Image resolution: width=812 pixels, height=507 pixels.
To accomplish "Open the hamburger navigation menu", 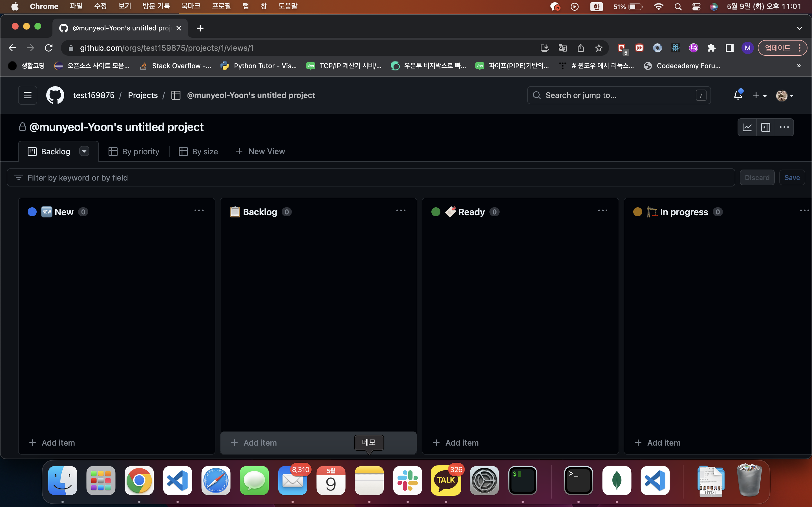I will pos(28,95).
